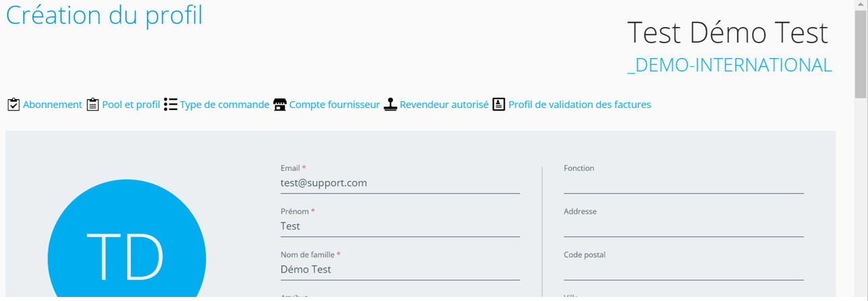Go to Type de commande
Image resolution: width=868 pixels, height=301 pixels.
(224, 105)
